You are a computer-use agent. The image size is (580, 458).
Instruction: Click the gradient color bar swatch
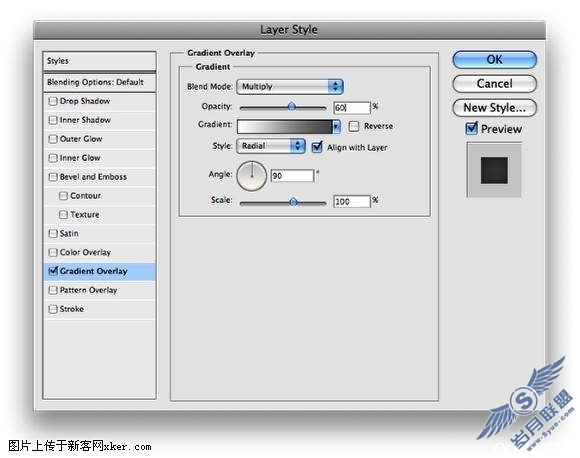pos(284,127)
